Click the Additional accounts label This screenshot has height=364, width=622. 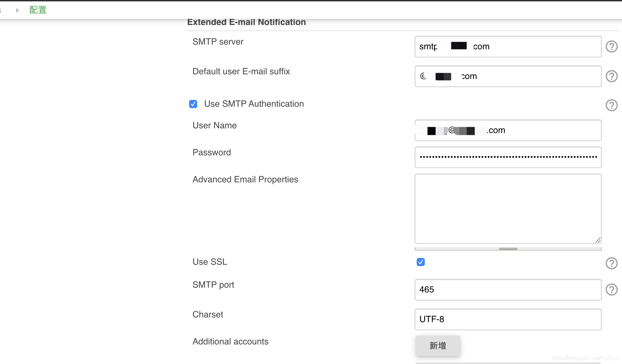click(230, 342)
